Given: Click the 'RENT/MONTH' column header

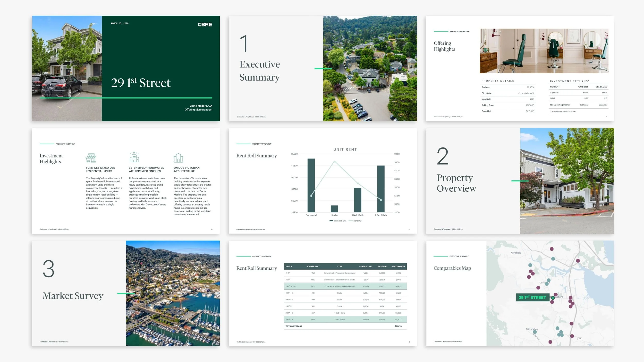Looking at the screenshot, I should click(x=398, y=266).
